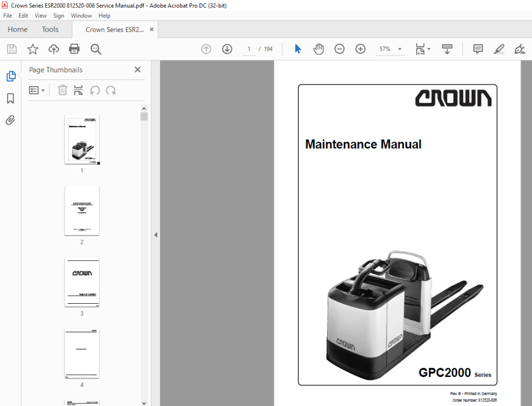
Task: Open the Help menu
Action: [104, 16]
